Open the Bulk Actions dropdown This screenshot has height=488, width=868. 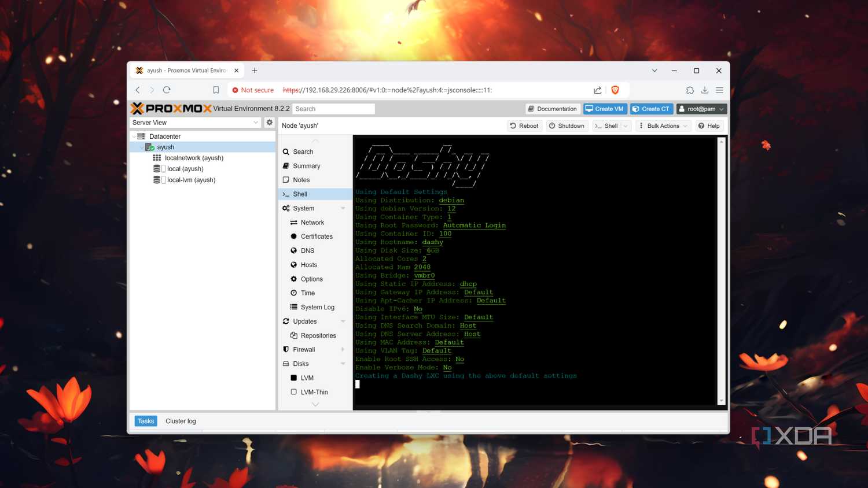[663, 125]
